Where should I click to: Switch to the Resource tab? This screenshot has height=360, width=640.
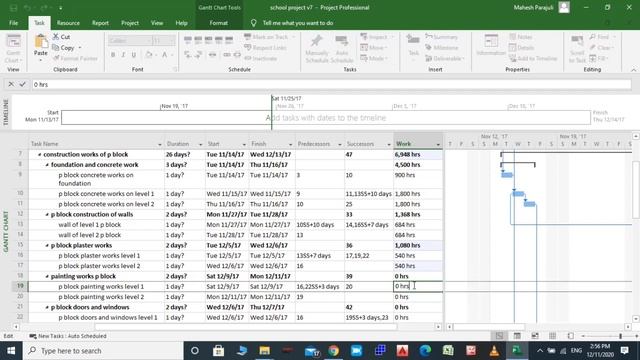68,23
